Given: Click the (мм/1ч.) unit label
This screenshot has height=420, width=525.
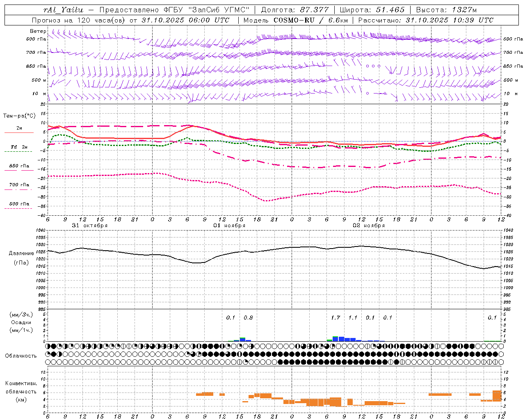Looking at the screenshot, I should pos(21,330).
